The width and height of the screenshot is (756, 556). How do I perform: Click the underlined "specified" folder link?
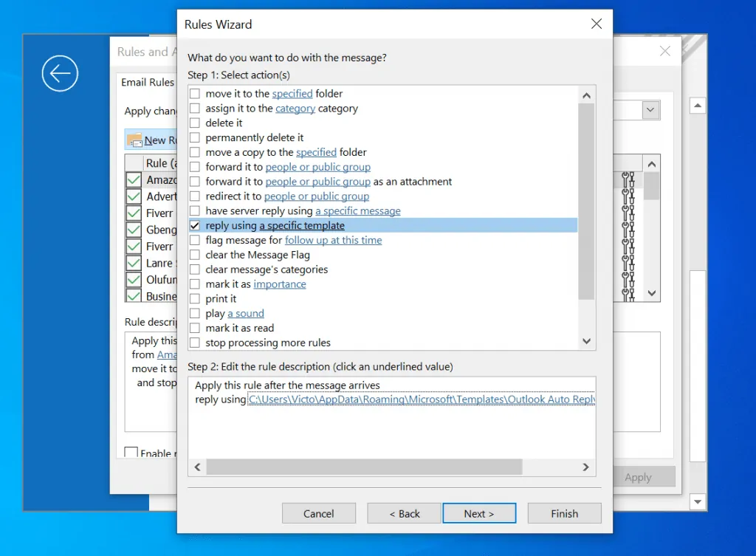pyautogui.click(x=293, y=93)
